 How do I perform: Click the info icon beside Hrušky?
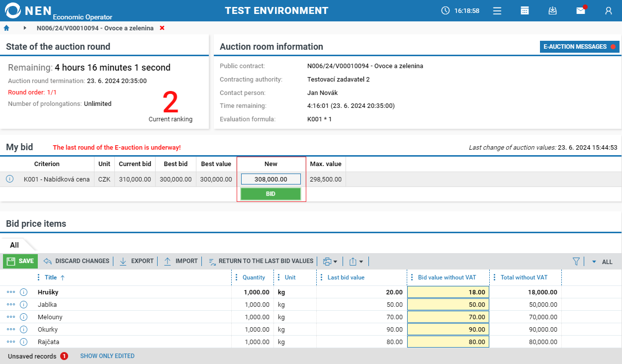(23, 292)
